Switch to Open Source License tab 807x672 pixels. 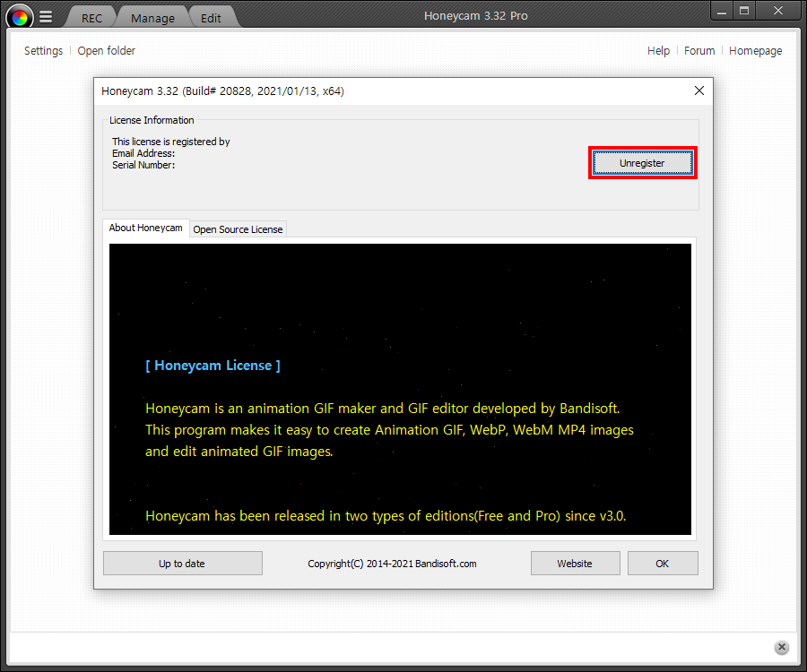(x=238, y=229)
